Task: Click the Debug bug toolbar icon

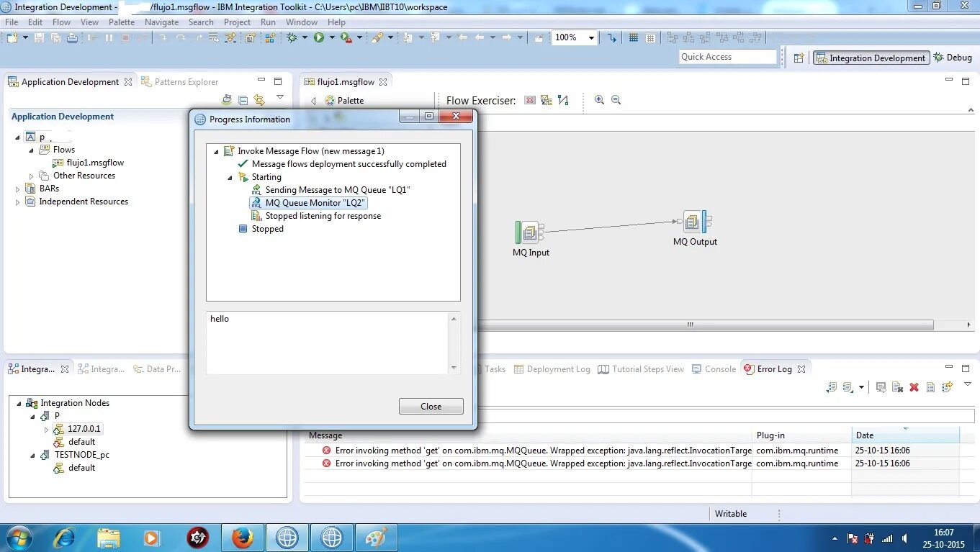Action: coord(292,37)
